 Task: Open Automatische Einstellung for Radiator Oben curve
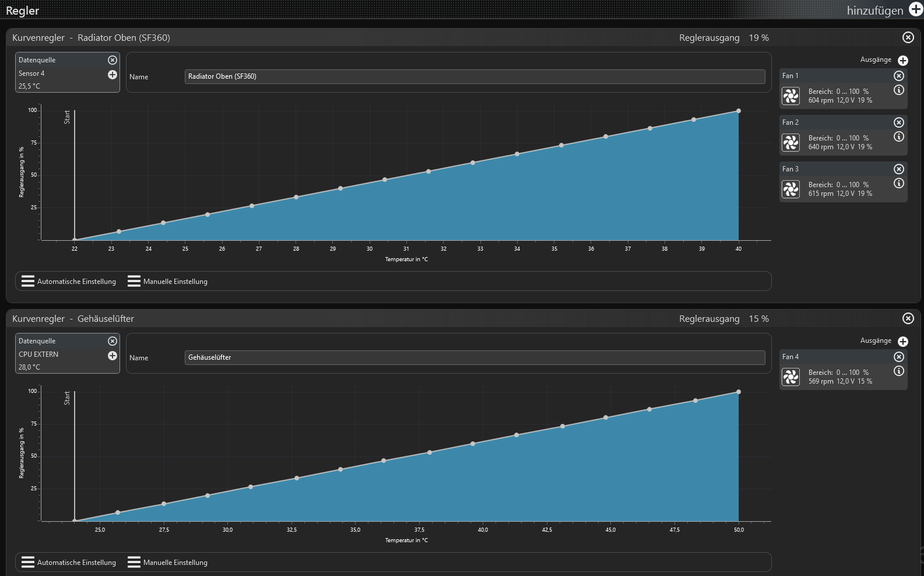(x=69, y=282)
